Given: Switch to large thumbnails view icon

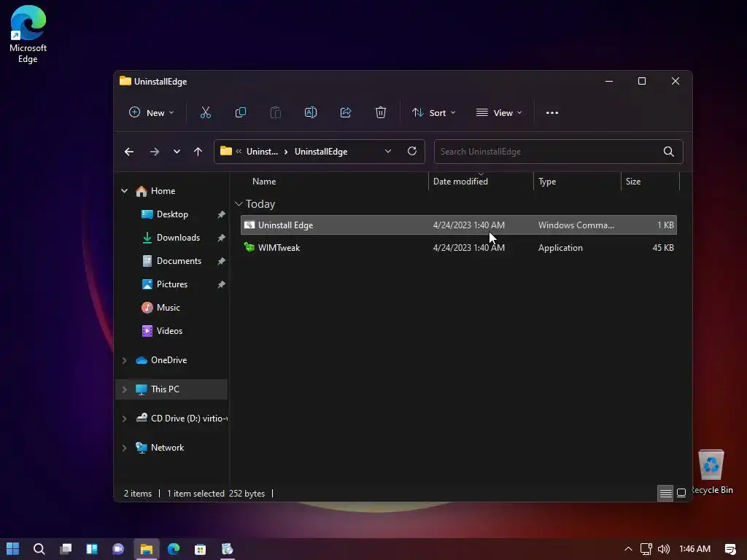Looking at the screenshot, I should [x=681, y=494].
